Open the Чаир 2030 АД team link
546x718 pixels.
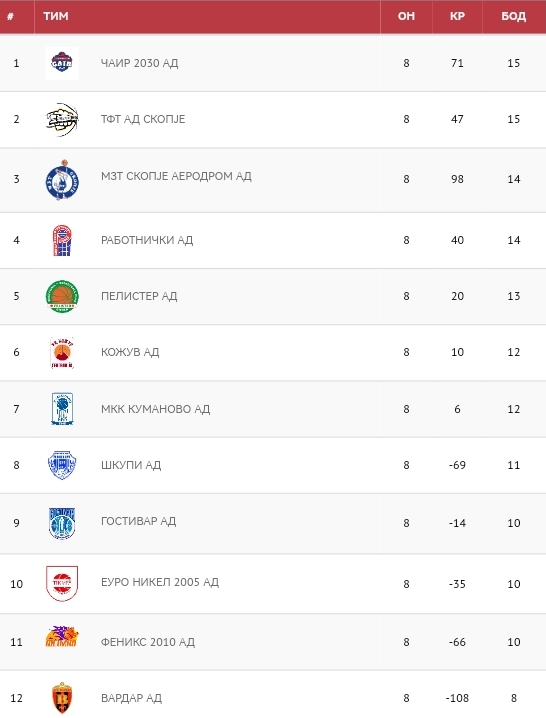[139, 63]
